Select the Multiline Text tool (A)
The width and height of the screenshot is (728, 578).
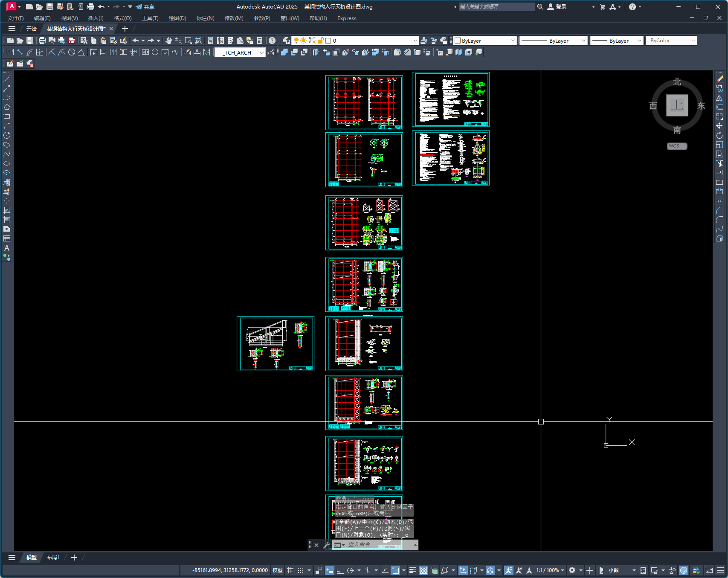(x=7, y=248)
